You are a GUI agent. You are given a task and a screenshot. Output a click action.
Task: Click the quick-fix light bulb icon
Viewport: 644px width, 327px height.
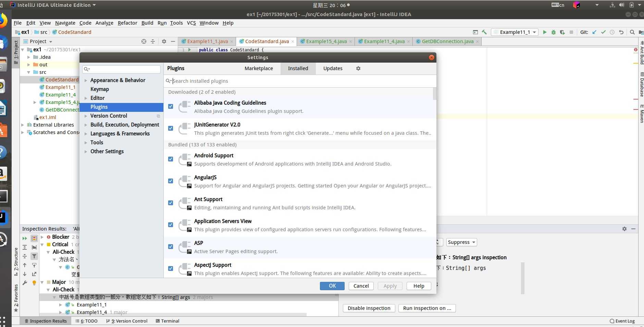pos(34,283)
